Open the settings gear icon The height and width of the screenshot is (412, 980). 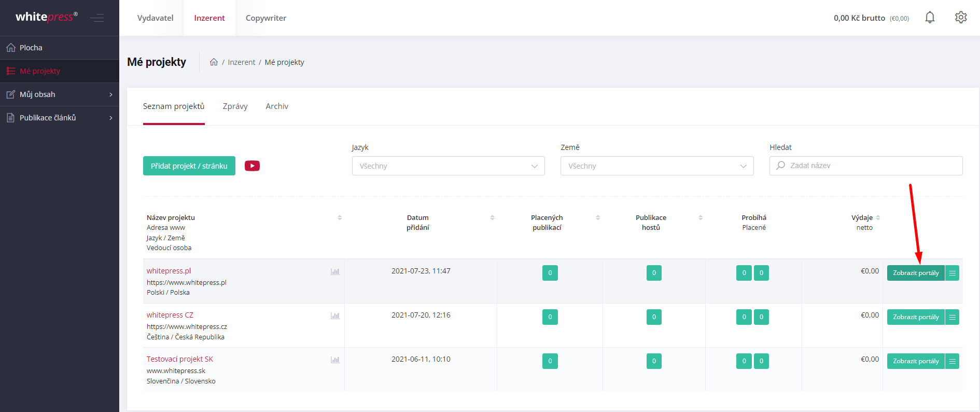[x=961, y=18]
